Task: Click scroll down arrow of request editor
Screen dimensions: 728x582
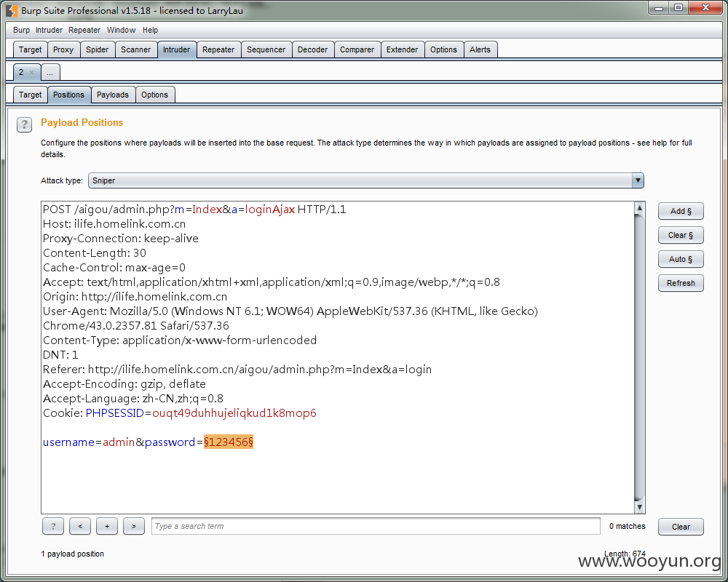Action: click(x=639, y=507)
